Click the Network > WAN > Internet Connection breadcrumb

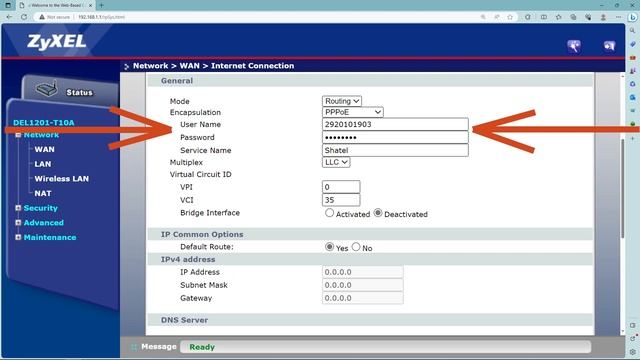coord(213,66)
